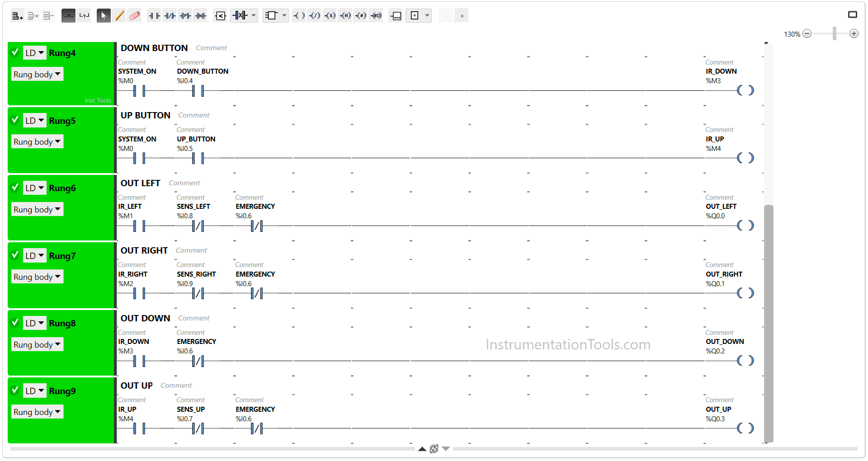This screenshot has width=868, height=461.
Task: Insert the (#D) coil
Action: 376,16
